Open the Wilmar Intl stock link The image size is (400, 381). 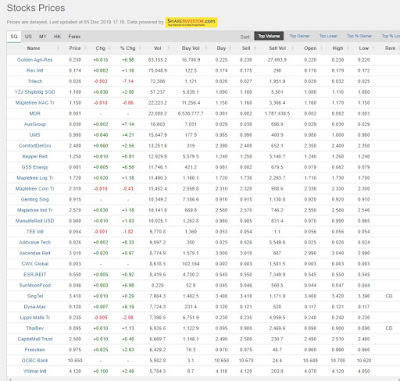35,371
